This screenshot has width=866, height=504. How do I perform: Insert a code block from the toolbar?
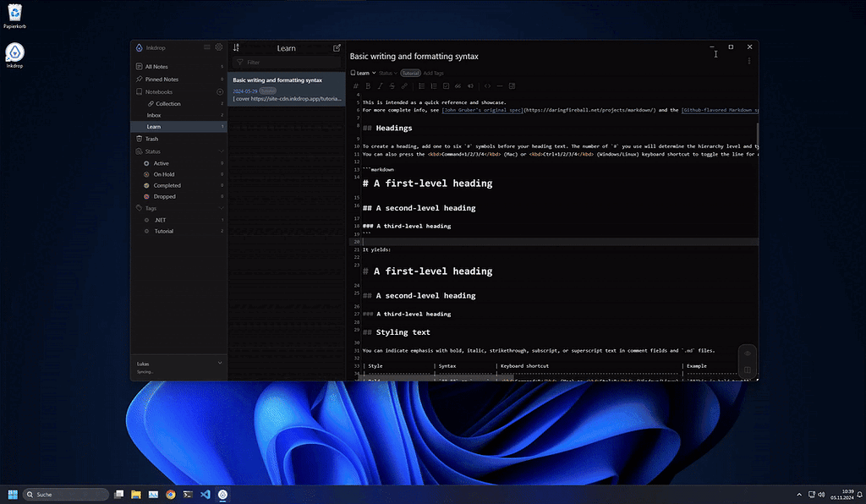(486, 85)
